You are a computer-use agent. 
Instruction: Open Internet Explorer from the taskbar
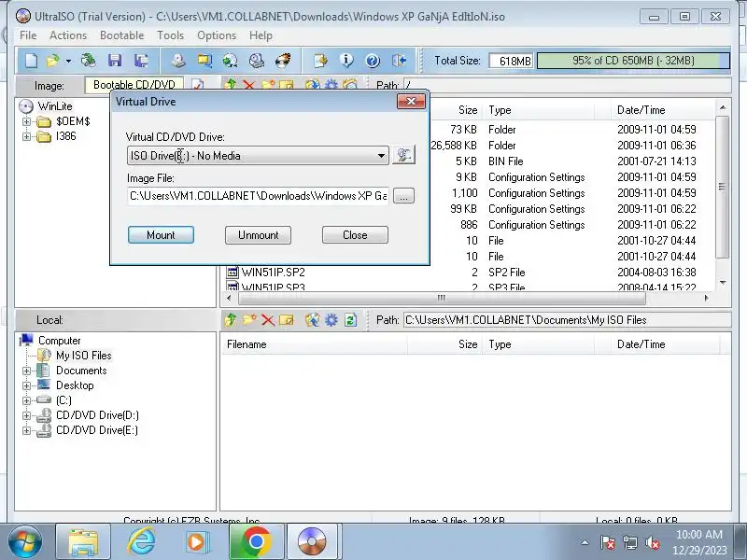tap(141, 541)
